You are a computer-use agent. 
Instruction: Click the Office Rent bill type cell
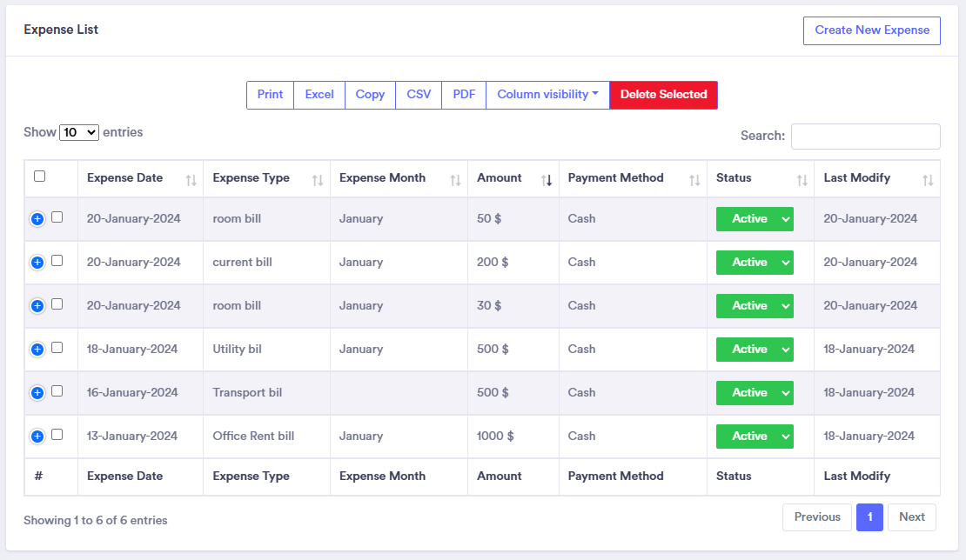point(267,437)
